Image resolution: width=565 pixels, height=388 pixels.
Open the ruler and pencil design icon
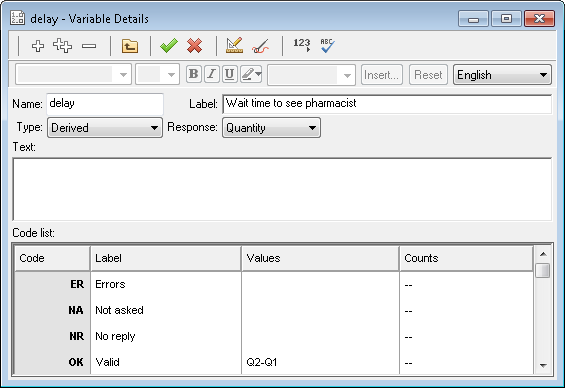point(234,46)
